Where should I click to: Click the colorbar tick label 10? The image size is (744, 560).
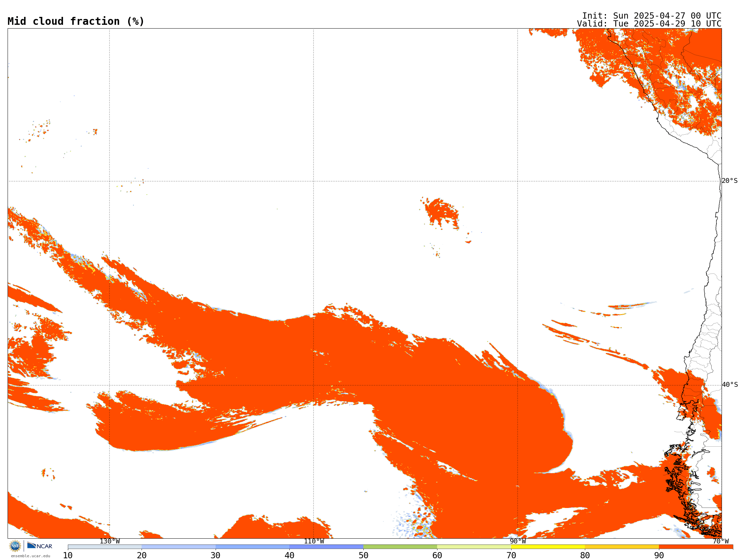point(68,556)
